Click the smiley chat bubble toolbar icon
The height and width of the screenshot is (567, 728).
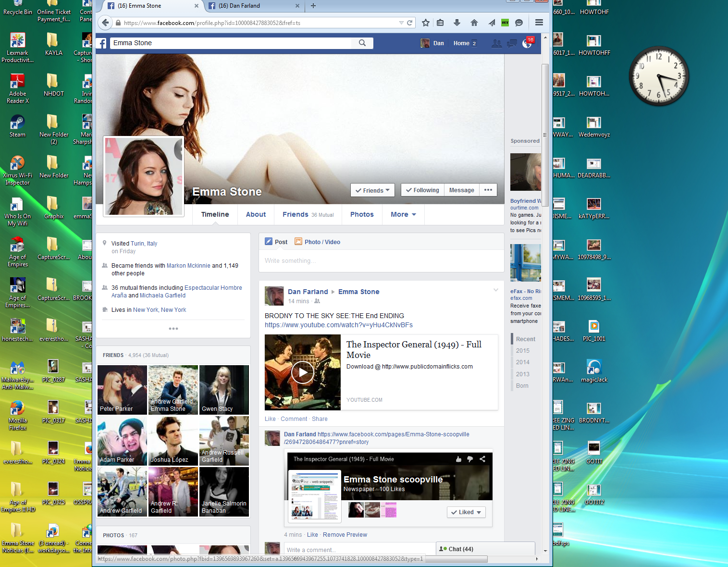tap(519, 23)
